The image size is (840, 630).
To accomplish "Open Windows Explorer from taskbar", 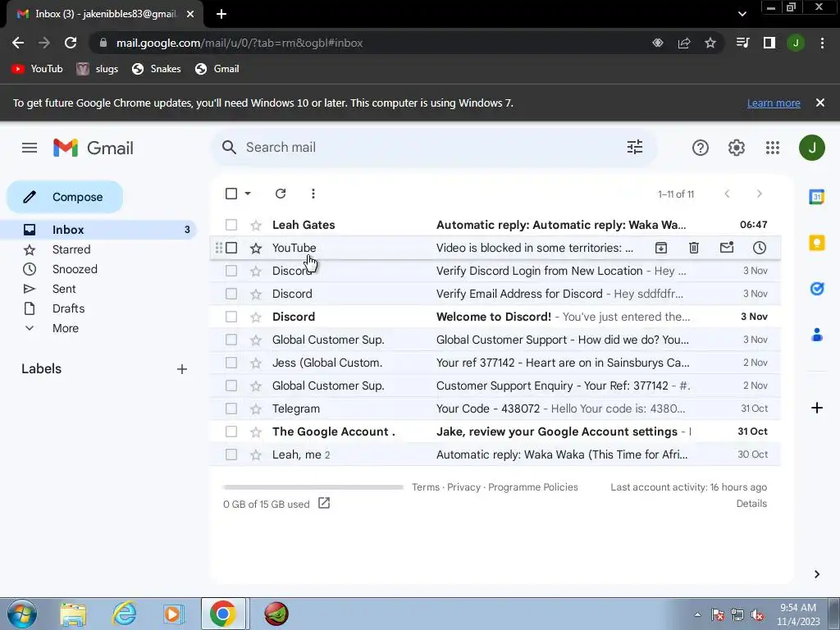I will 73,614.
